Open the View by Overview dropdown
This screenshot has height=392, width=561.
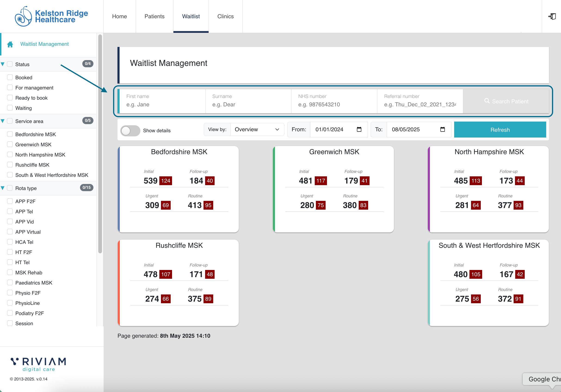[x=257, y=129]
